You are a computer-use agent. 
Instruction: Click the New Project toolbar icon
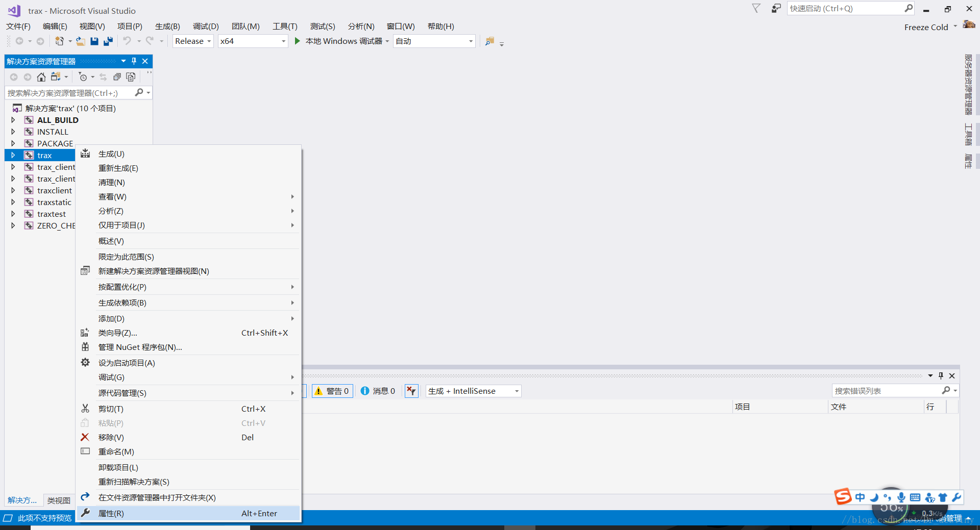pyautogui.click(x=60, y=41)
